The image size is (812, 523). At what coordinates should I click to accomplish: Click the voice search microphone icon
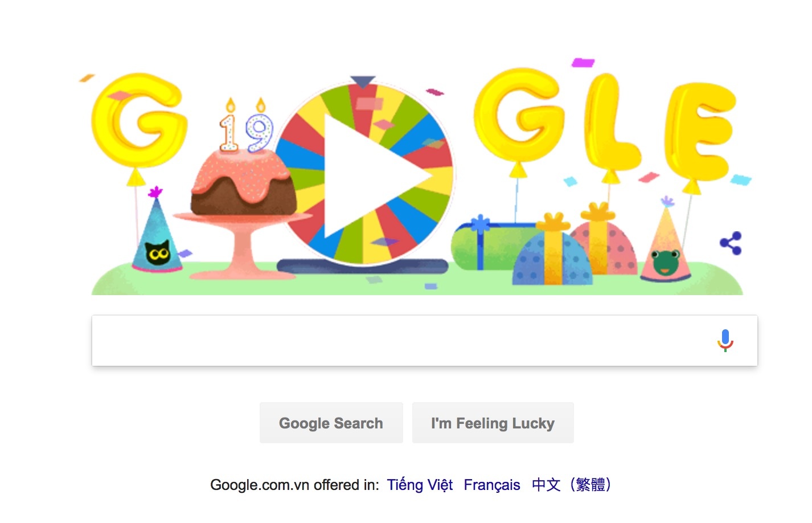coord(725,340)
